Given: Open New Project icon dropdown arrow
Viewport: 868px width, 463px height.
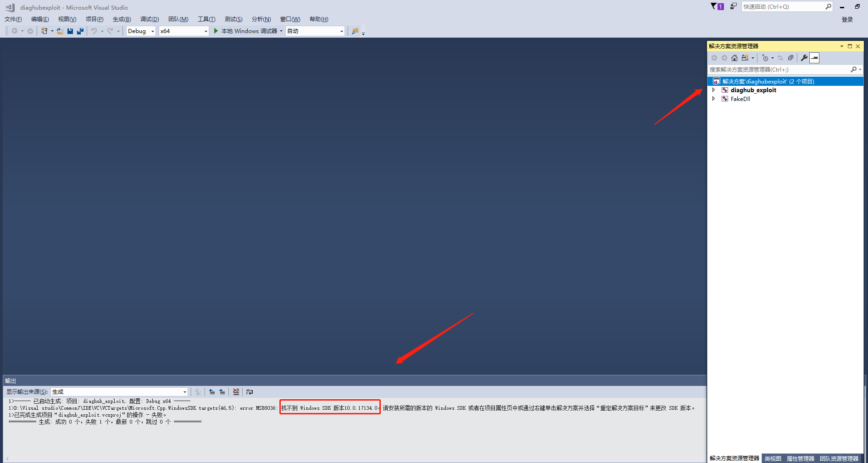Looking at the screenshot, I should 52,31.
